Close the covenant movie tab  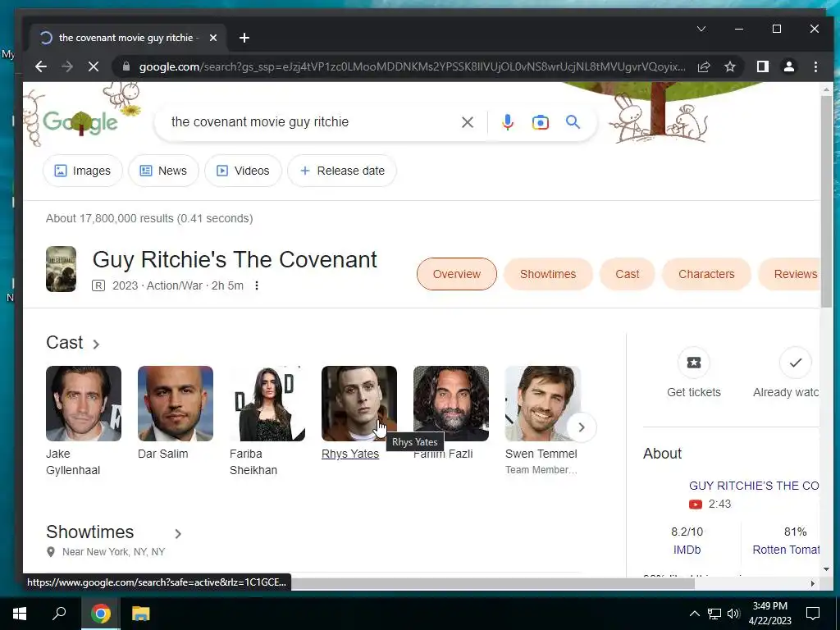pyautogui.click(x=213, y=38)
